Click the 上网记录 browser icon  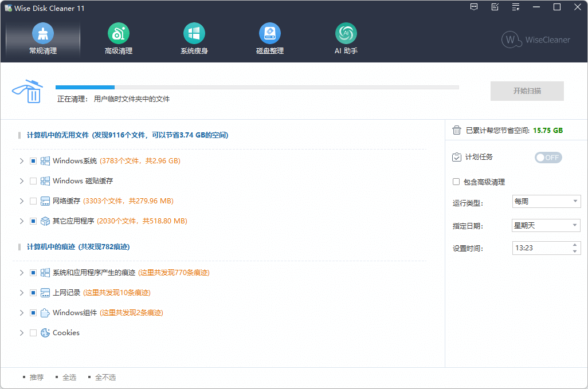[45, 293]
